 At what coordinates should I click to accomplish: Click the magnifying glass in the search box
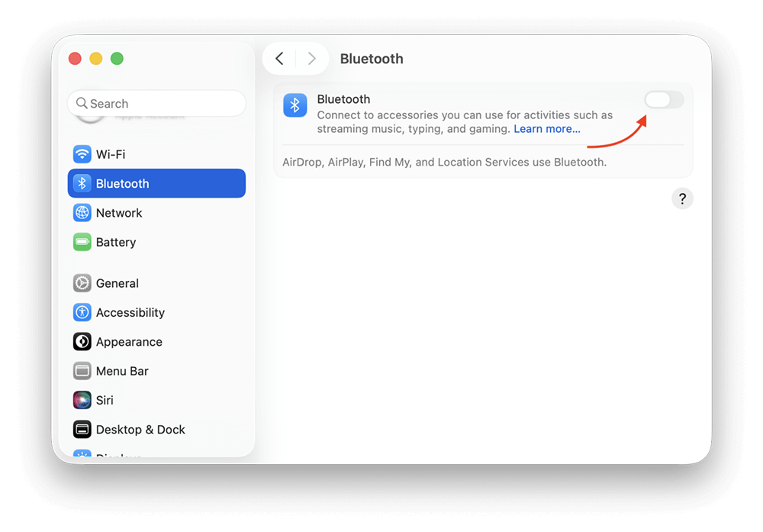point(82,103)
